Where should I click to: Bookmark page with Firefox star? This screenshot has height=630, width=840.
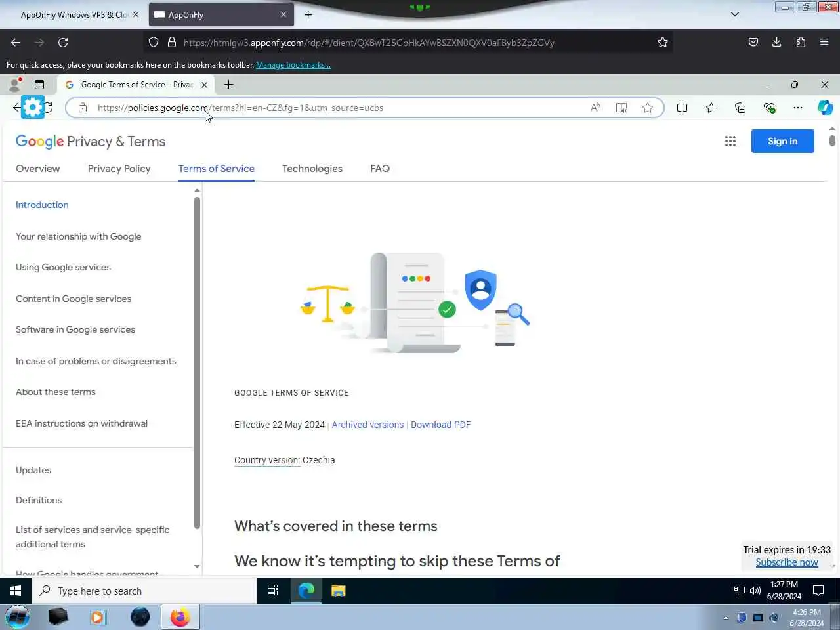coord(663,43)
